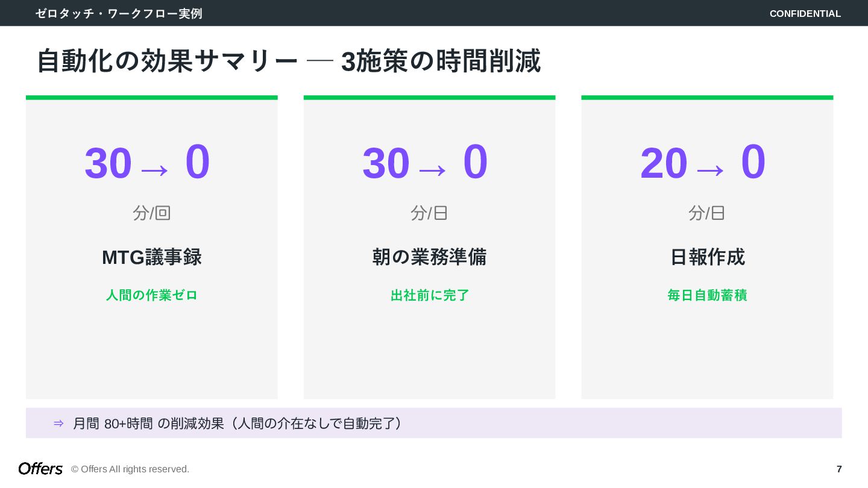Image resolution: width=868 pixels, height=488 pixels.
Task: Click the 分/回 unit label
Action: (x=151, y=213)
